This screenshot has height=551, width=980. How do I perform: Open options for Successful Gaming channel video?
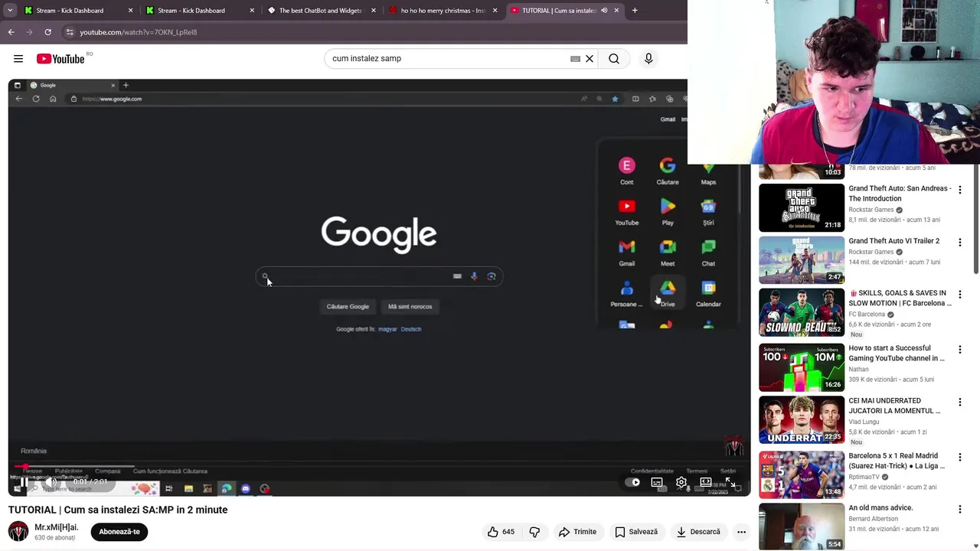point(959,350)
